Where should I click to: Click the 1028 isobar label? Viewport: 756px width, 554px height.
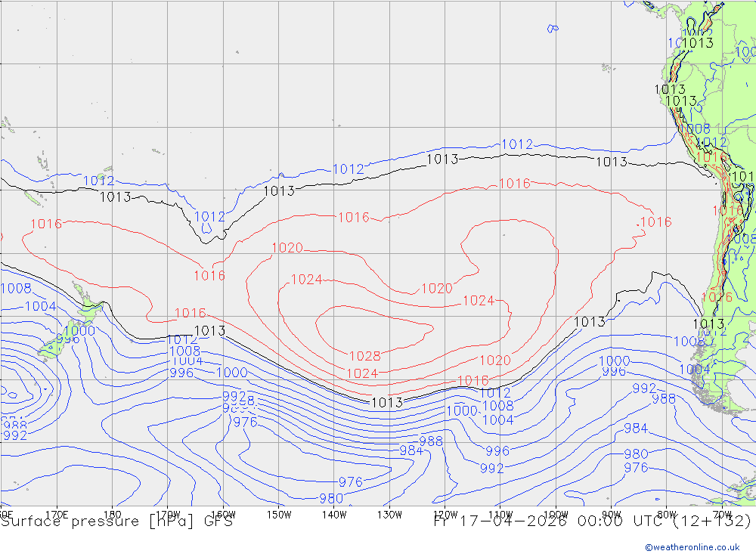364,356
